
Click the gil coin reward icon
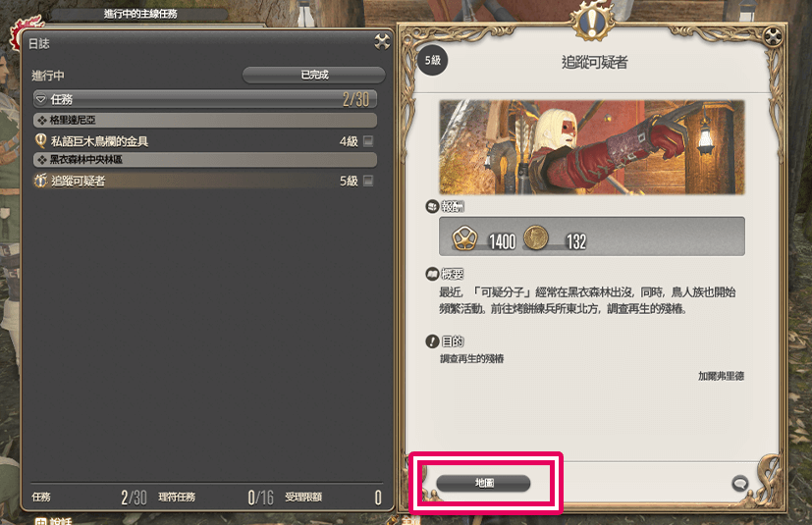[x=536, y=237]
